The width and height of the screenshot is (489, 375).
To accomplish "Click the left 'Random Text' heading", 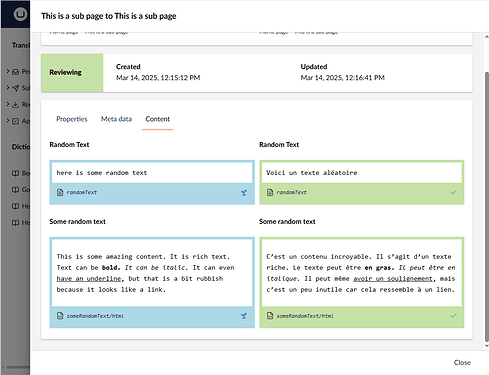I will point(69,145).
